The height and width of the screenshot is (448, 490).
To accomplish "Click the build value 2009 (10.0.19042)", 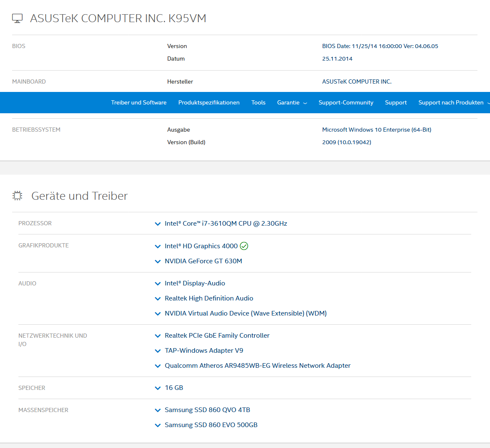I will 347,142.
